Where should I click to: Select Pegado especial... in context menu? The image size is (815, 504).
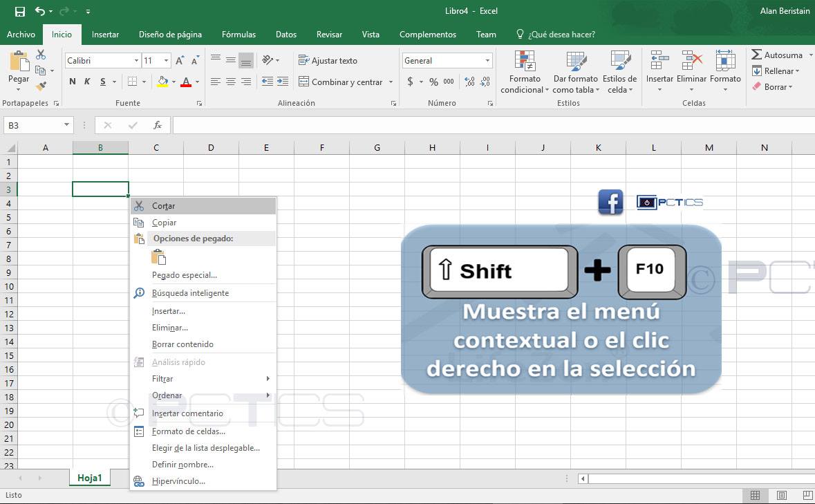(203, 275)
